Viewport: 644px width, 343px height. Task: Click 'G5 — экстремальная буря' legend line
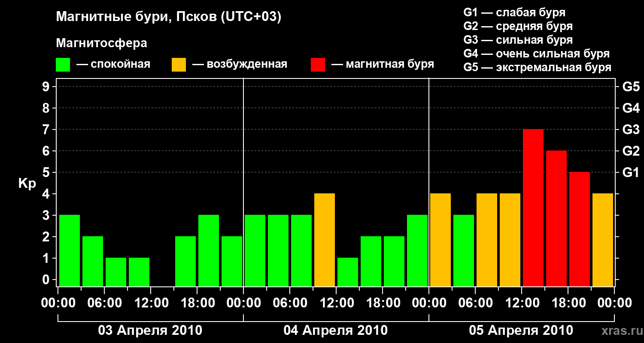(x=538, y=67)
